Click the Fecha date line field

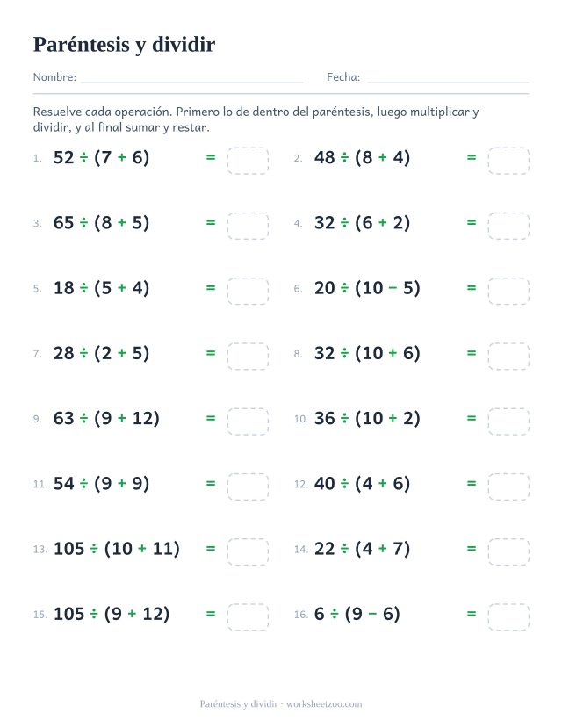click(x=448, y=77)
